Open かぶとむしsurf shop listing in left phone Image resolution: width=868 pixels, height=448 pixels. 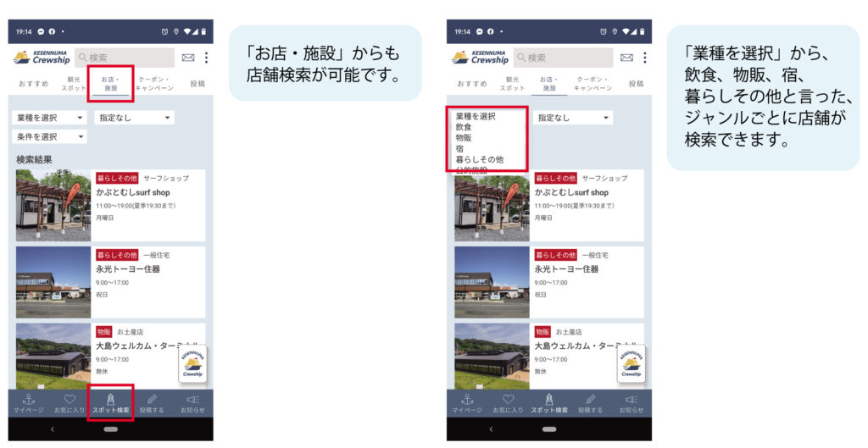[111, 206]
